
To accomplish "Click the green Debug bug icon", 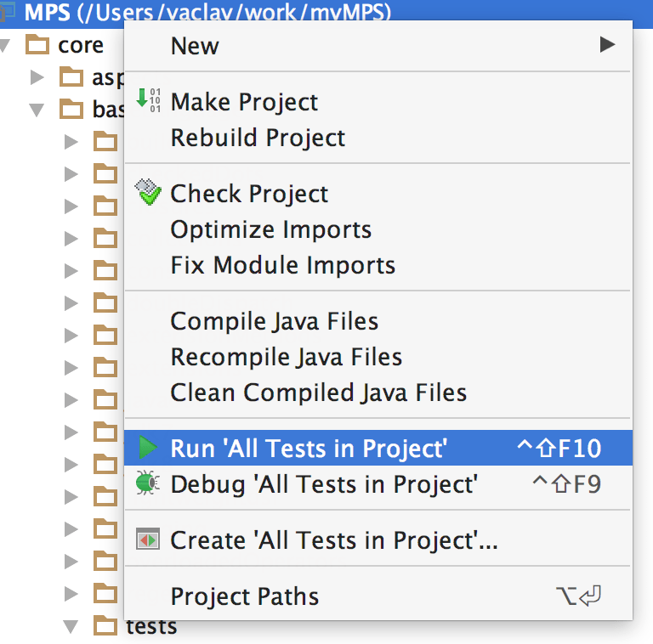I will [x=148, y=483].
